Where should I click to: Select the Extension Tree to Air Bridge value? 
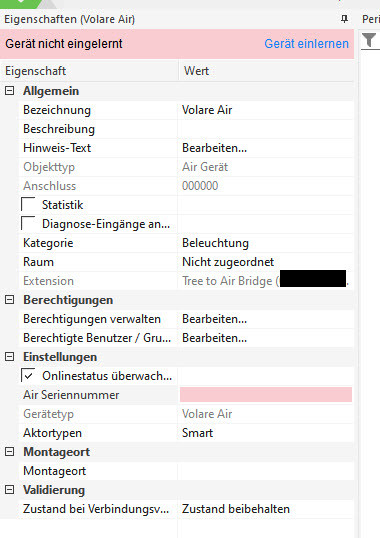pyautogui.click(x=266, y=281)
